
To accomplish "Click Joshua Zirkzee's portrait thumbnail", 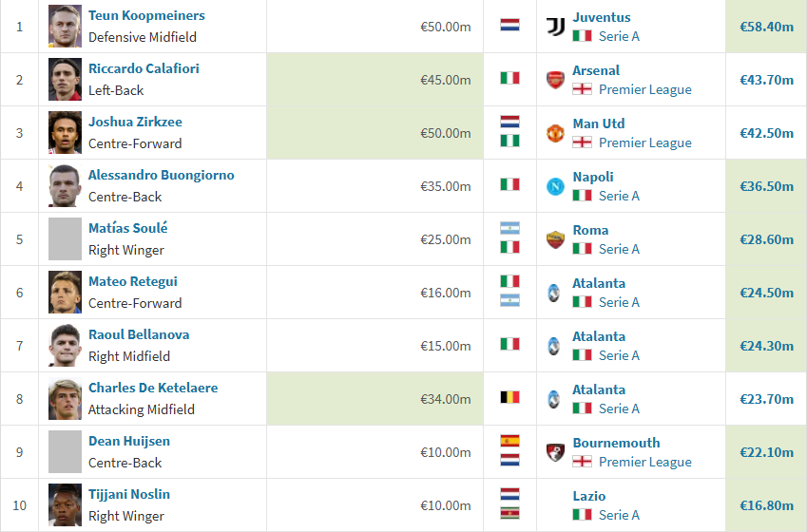I will pyautogui.click(x=65, y=133).
